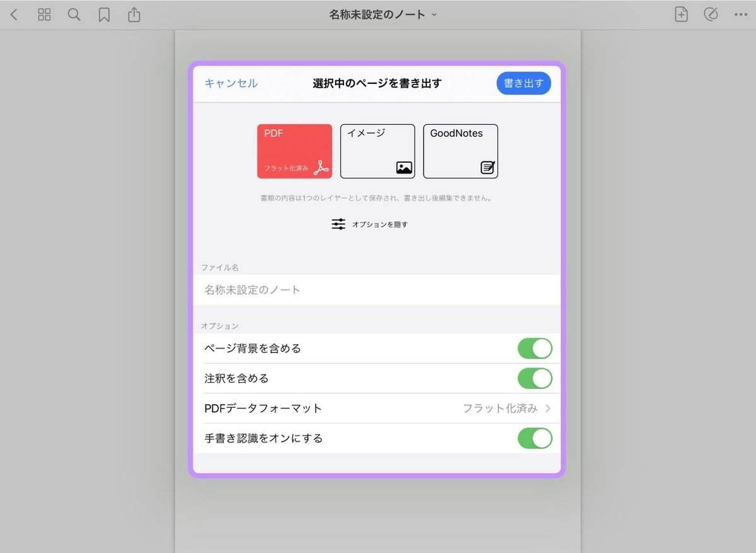Disable 手書き認識をオンにする

point(535,438)
